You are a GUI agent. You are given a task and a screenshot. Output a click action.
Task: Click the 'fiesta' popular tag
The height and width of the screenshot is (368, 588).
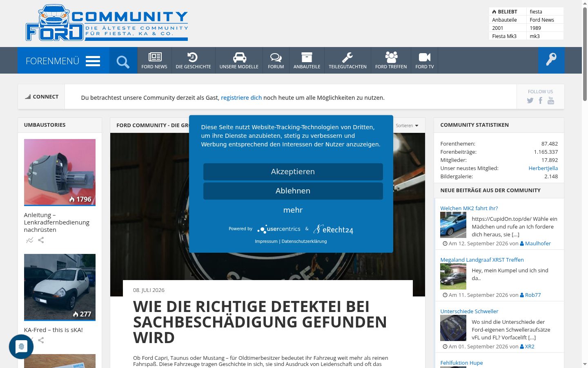pyautogui.click(x=536, y=11)
